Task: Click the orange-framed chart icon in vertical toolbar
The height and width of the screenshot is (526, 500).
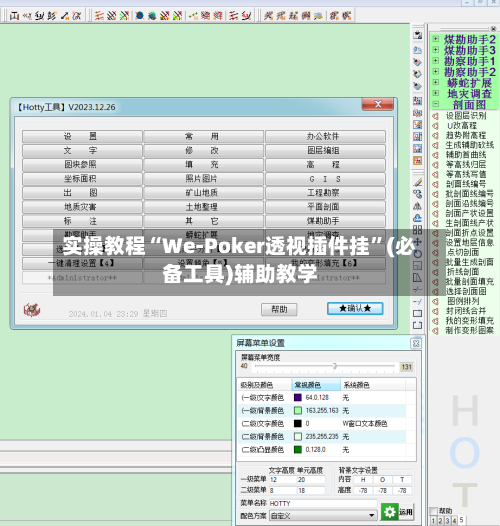Action: [418, 160]
